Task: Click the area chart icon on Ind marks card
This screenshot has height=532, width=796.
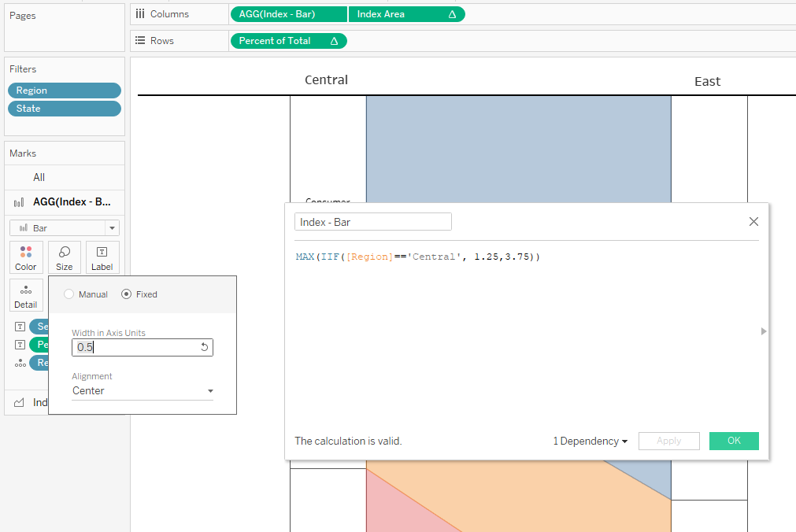Action: (x=19, y=403)
